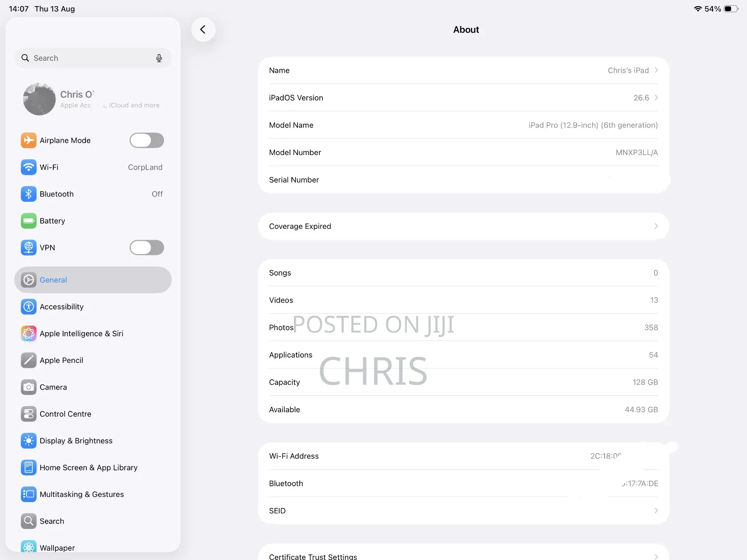Turn on the VPN switch
This screenshot has width=747, height=560.
pos(147,248)
